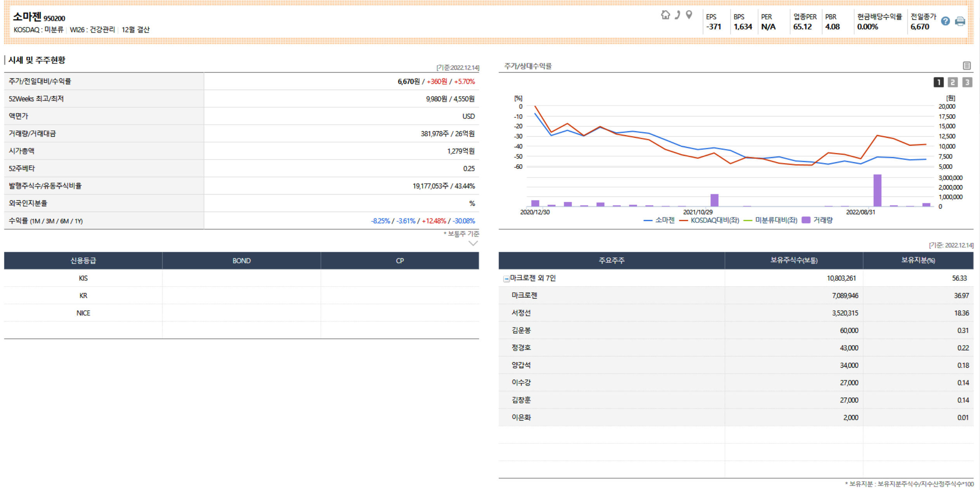Expand the chevron below 보통주 기준
980x490 pixels.
click(x=473, y=243)
